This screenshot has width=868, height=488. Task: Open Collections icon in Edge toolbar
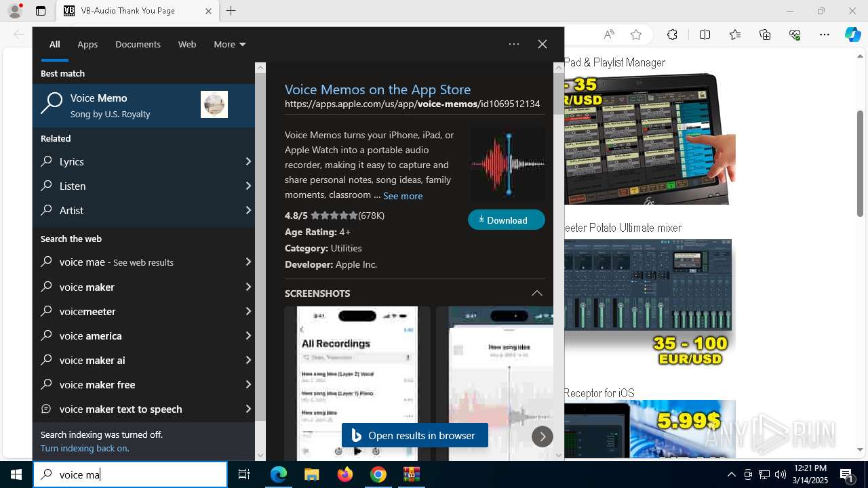pos(765,35)
